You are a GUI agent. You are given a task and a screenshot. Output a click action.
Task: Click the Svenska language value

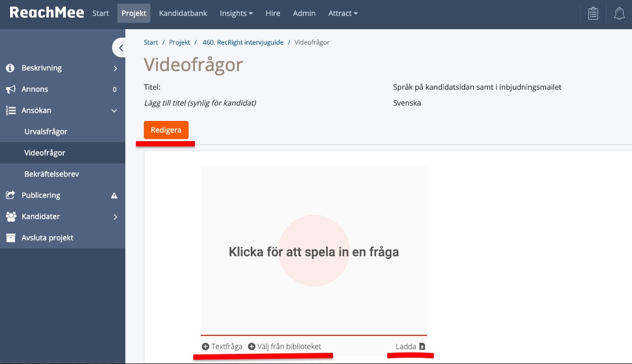click(407, 103)
